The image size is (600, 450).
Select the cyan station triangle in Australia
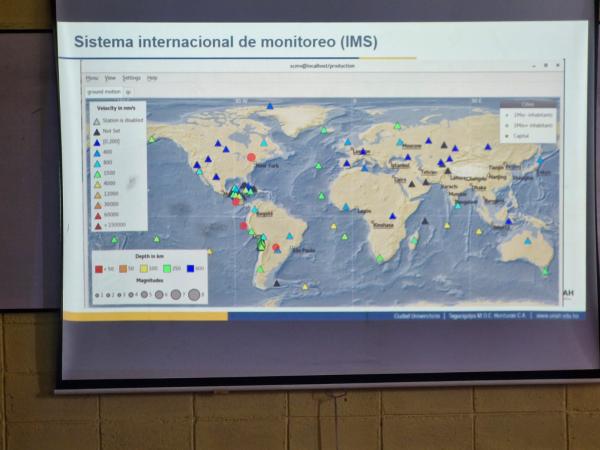pyautogui.click(x=528, y=240)
